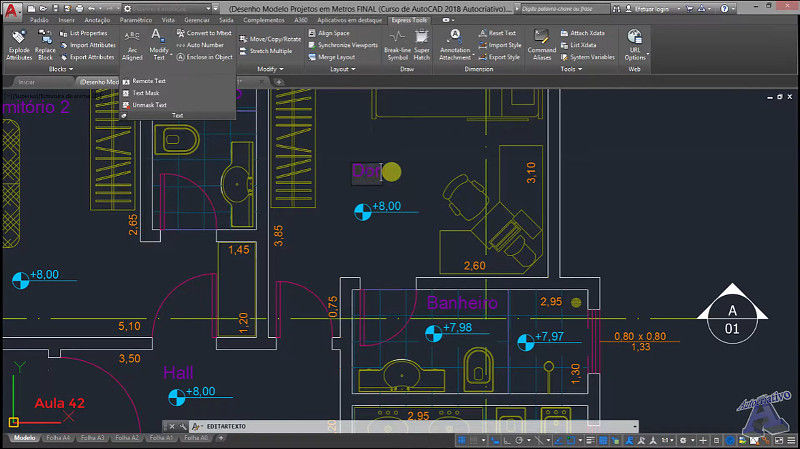The width and height of the screenshot is (800, 449).
Task: Open the System Variables editor
Action: click(586, 57)
